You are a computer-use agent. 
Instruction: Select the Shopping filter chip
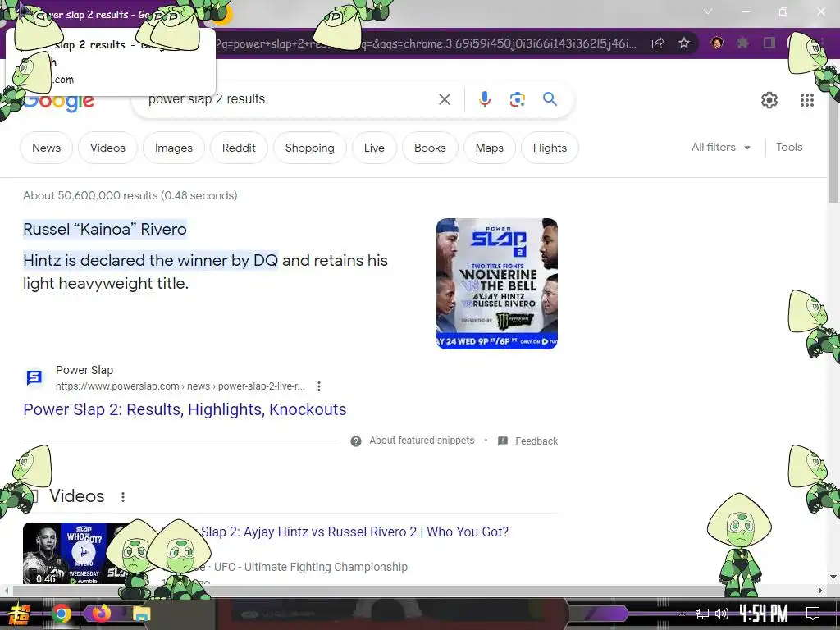click(309, 148)
